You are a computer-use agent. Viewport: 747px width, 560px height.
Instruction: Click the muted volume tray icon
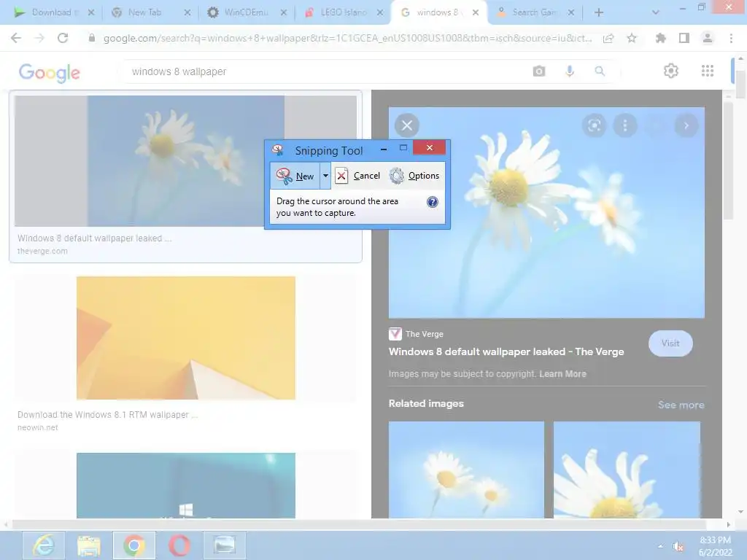tap(678, 546)
